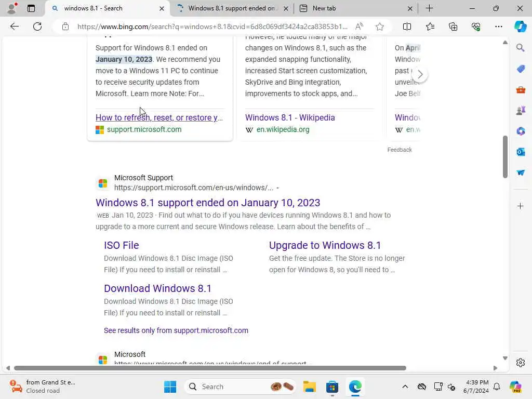Open the clock showing 4:39 PM
Viewport: 532px width, 399px height.
point(476,387)
